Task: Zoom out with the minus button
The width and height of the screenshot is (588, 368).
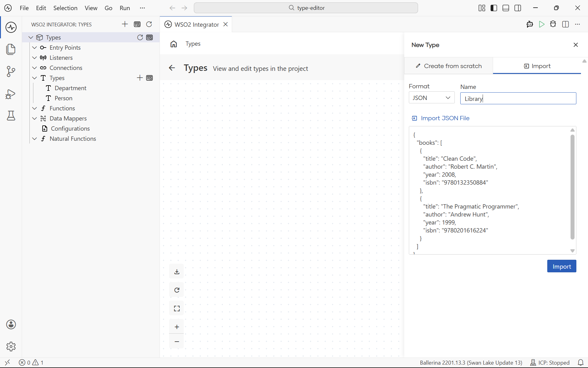Action: click(x=177, y=341)
